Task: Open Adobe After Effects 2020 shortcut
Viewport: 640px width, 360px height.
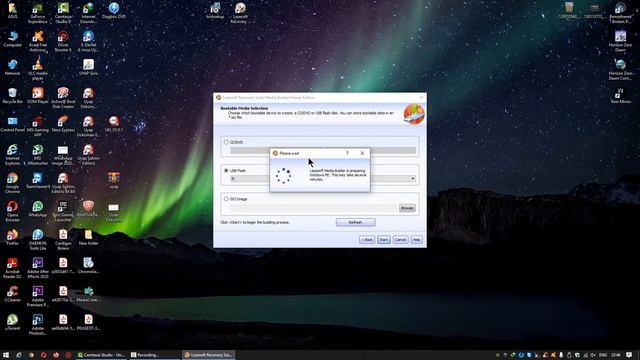Action: (x=38, y=267)
